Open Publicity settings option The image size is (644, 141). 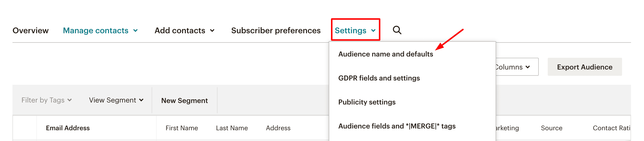(367, 102)
